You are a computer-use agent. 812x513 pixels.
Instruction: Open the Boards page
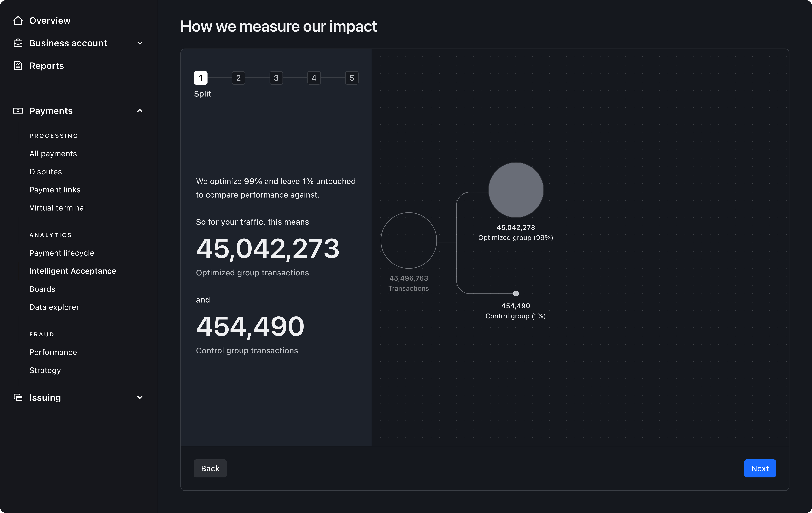click(x=42, y=289)
